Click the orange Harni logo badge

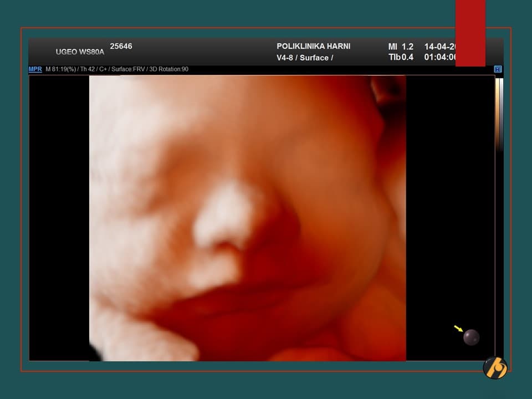click(495, 368)
